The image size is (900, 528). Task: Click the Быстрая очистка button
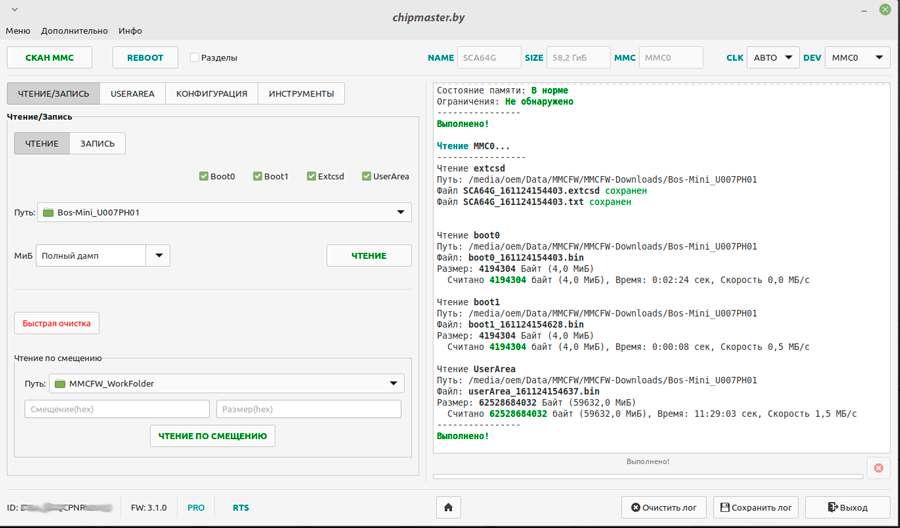(57, 323)
